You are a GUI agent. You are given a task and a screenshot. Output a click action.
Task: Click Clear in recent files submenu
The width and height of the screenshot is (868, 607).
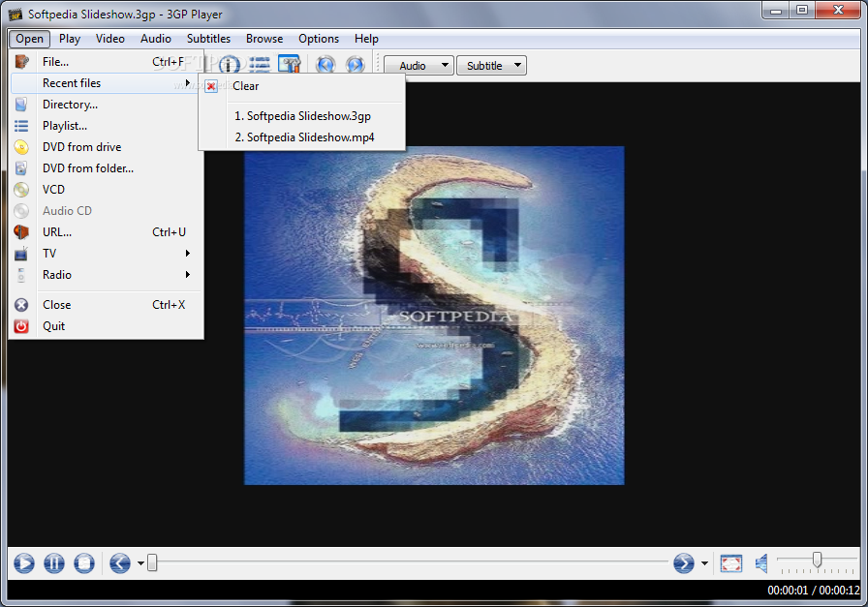tap(301, 86)
